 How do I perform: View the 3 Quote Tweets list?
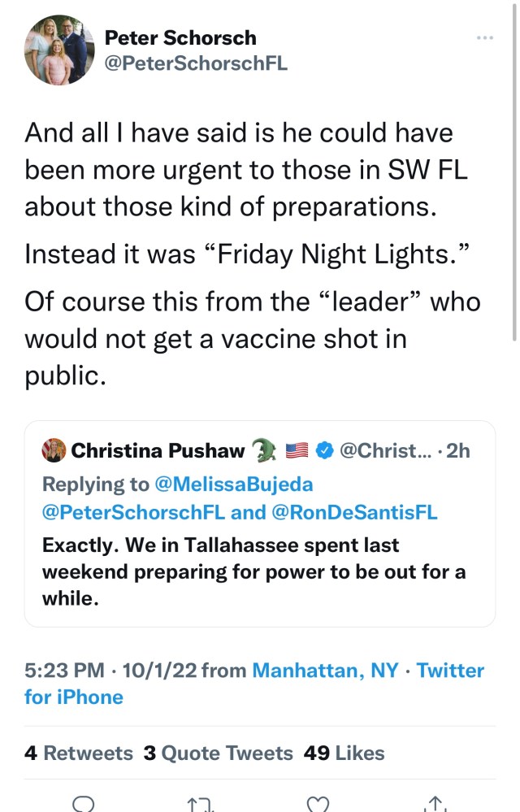(218, 753)
